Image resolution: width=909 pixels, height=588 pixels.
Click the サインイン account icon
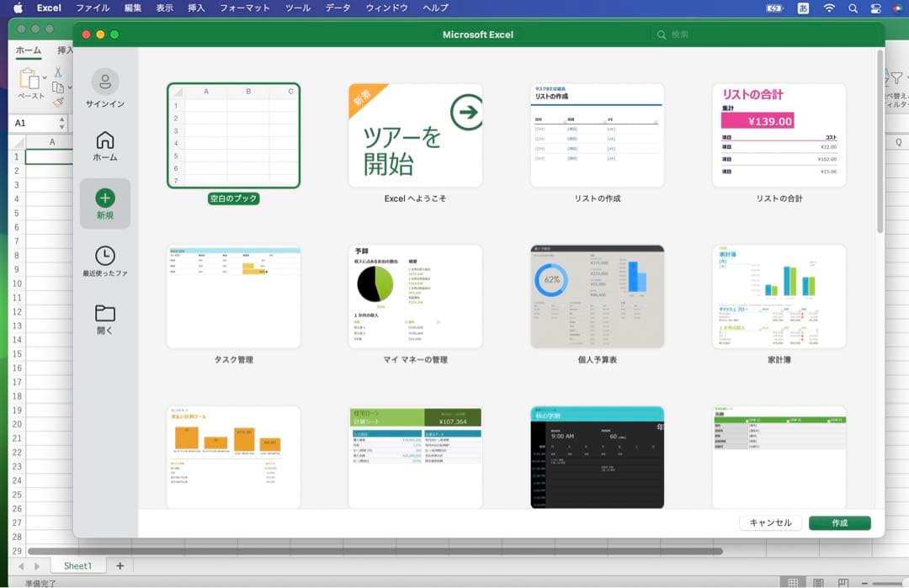click(105, 82)
